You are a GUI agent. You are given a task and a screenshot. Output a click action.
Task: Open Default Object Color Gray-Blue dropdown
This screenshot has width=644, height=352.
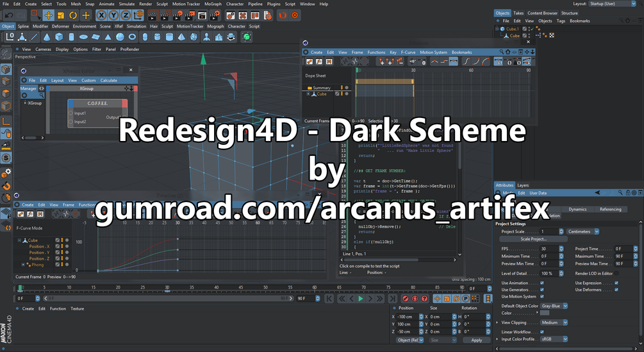pyautogui.click(x=554, y=306)
